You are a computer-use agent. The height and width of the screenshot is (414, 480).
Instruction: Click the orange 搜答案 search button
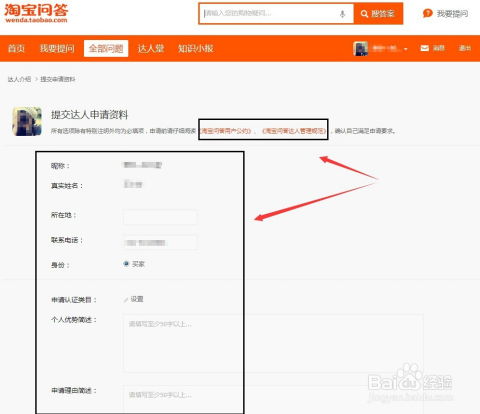coord(378,14)
